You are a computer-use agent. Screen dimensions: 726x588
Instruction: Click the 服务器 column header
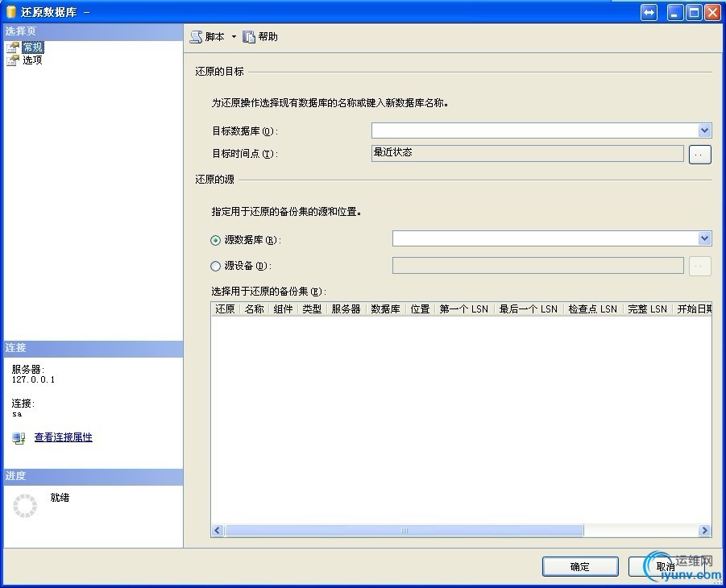346,308
